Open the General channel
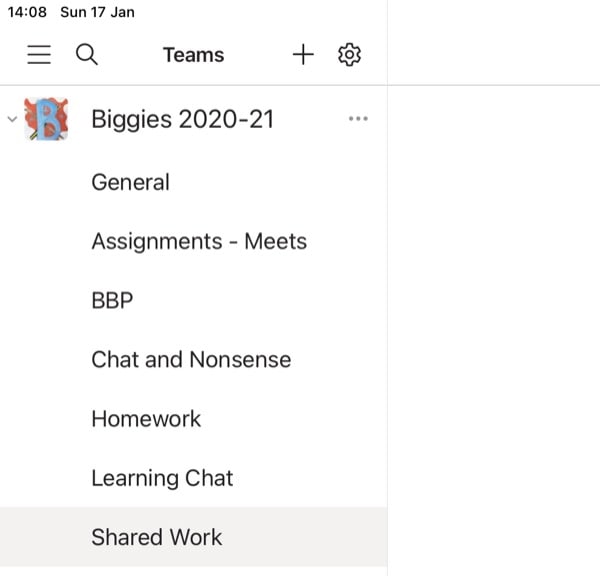 [194, 182]
